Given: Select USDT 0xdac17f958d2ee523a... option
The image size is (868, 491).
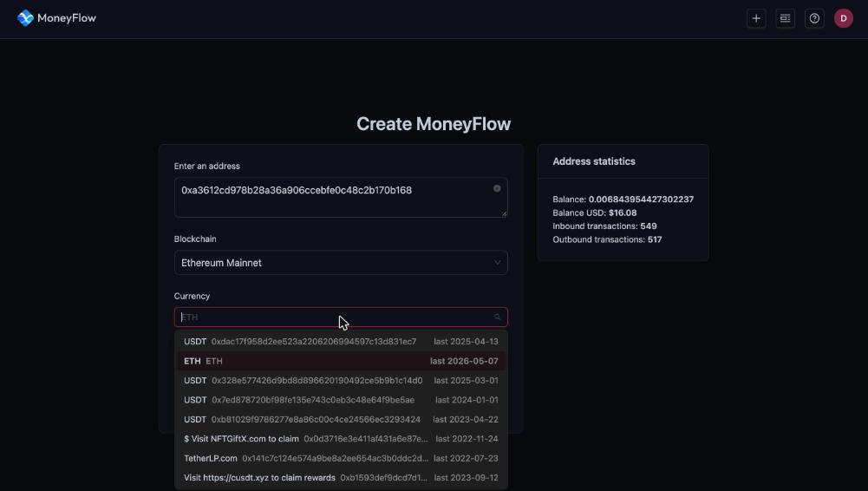Looking at the screenshot, I should point(341,342).
